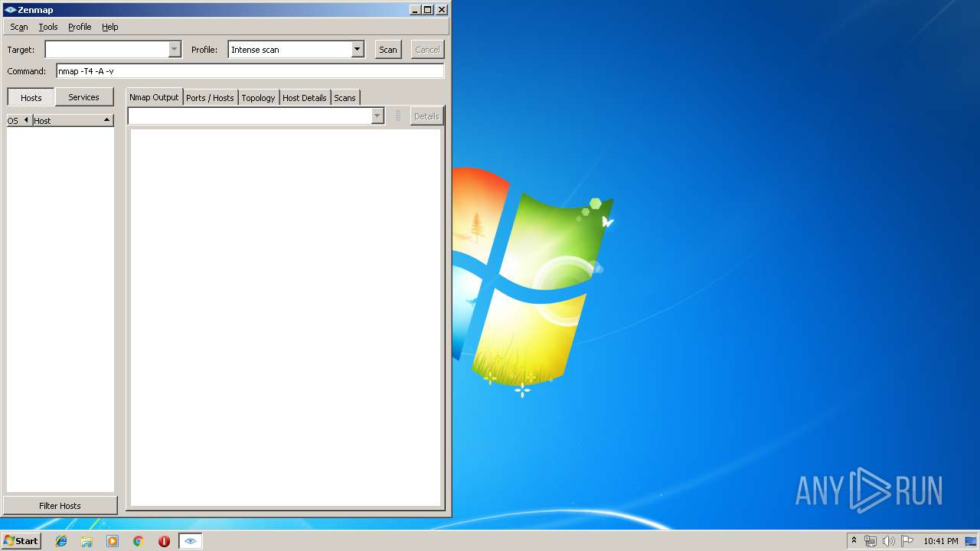Open the Opera taskbar icon
980x551 pixels.
point(164,541)
